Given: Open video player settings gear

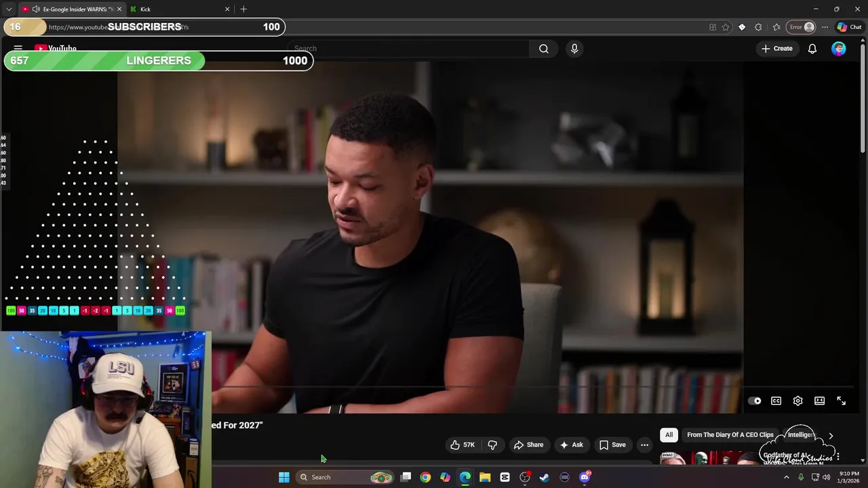Looking at the screenshot, I should [797, 401].
